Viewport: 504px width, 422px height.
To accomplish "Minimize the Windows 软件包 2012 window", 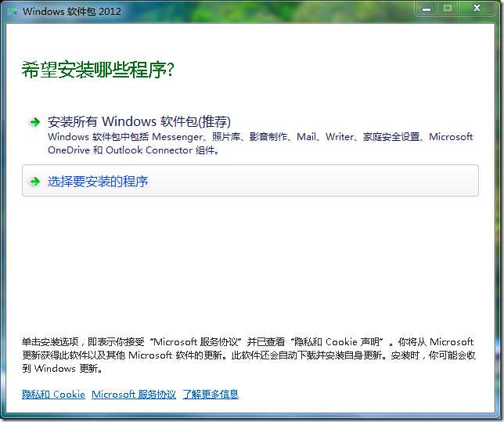I will coord(427,9).
